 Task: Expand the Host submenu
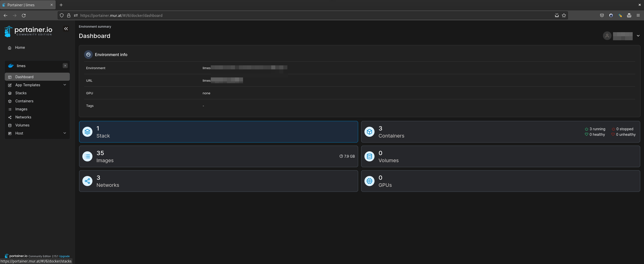[65, 133]
